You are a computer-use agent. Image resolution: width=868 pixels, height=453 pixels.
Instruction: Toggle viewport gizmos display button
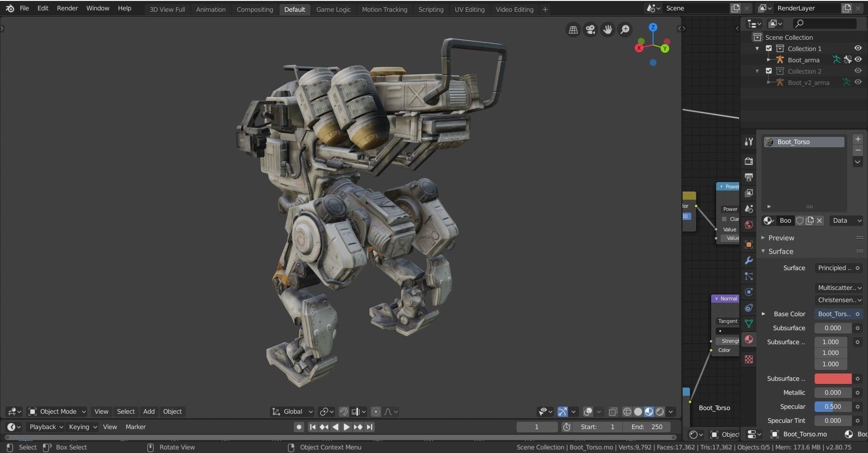point(562,411)
